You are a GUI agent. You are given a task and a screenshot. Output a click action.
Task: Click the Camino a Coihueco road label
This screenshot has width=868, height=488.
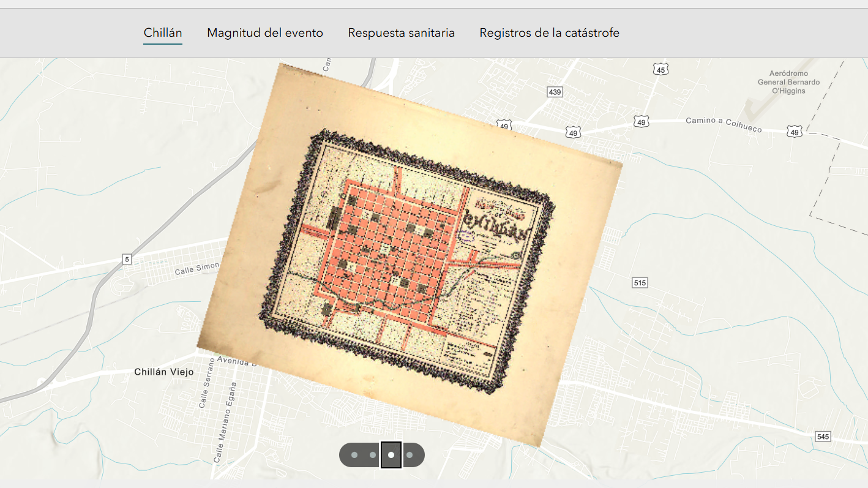click(x=724, y=124)
